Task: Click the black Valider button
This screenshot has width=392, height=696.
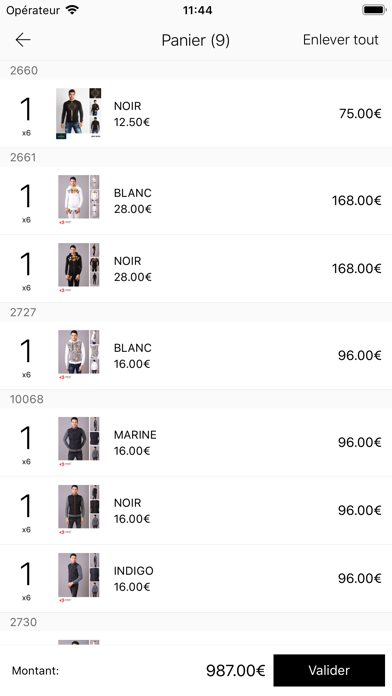Action: (x=329, y=670)
